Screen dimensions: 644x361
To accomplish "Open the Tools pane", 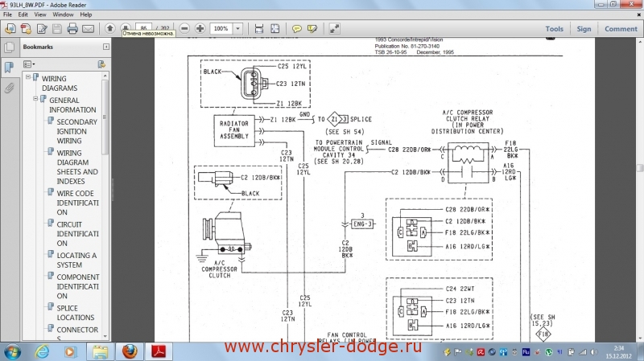I will click(x=554, y=29).
